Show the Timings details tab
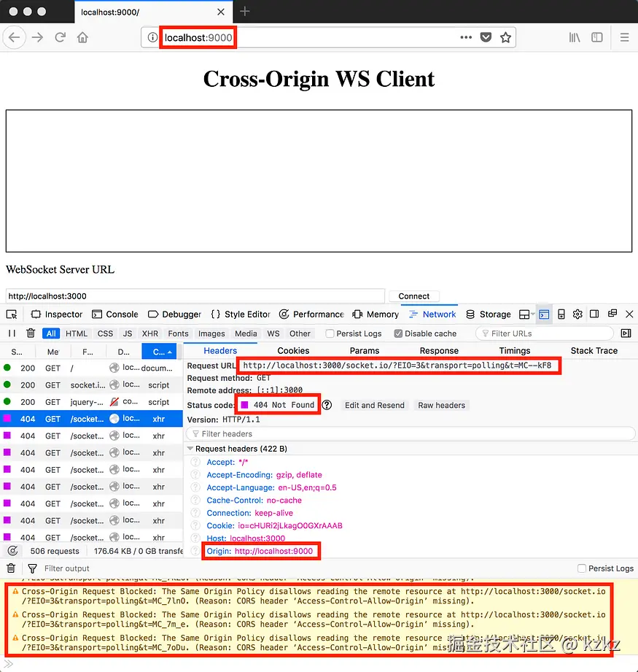This screenshot has width=638, height=672. pyautogui.click(x=515, y=350)
